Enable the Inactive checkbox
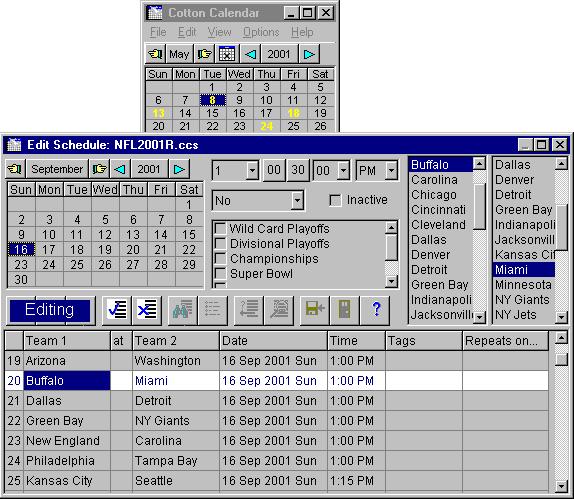The width and height of the screenshot is (574, 499). (335, 200)
